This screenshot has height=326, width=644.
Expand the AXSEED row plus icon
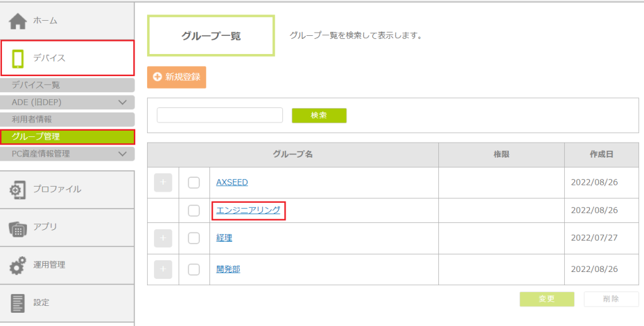163,183
